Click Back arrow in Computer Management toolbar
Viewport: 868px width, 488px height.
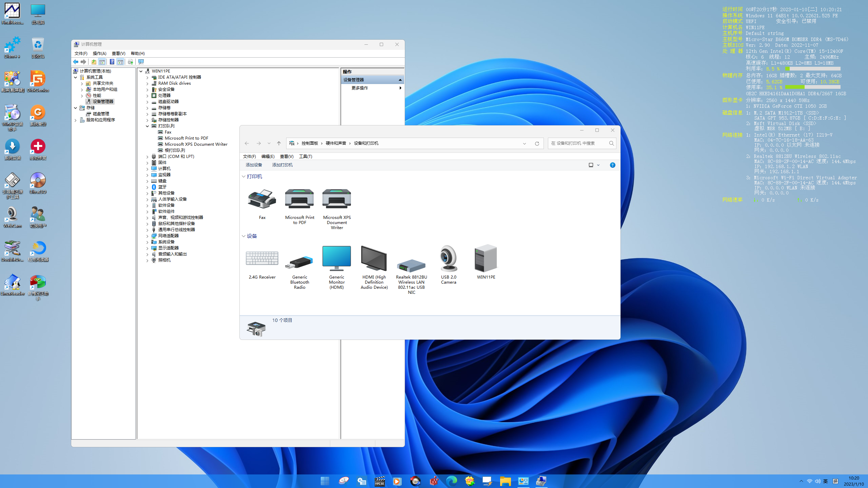coord(76,62)
